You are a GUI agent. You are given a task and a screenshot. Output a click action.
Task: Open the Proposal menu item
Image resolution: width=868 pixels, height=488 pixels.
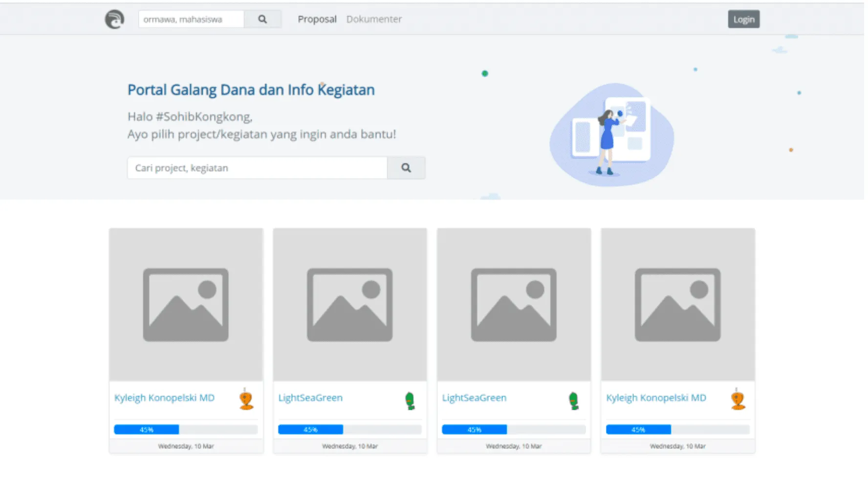point(317,19)
